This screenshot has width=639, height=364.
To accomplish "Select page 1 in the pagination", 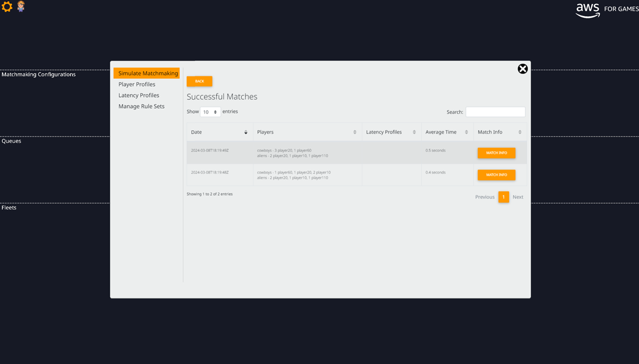I will pos(503,197).
